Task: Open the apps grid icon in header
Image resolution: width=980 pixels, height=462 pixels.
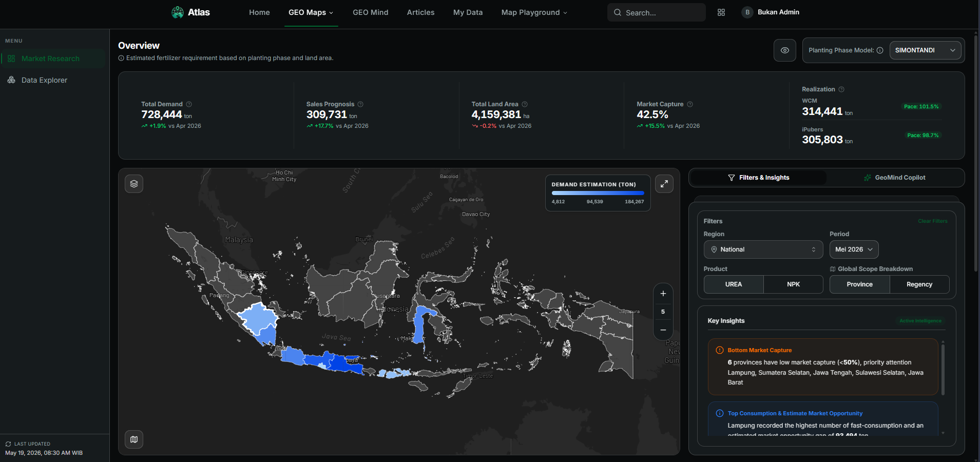Action: pos(721,12)
